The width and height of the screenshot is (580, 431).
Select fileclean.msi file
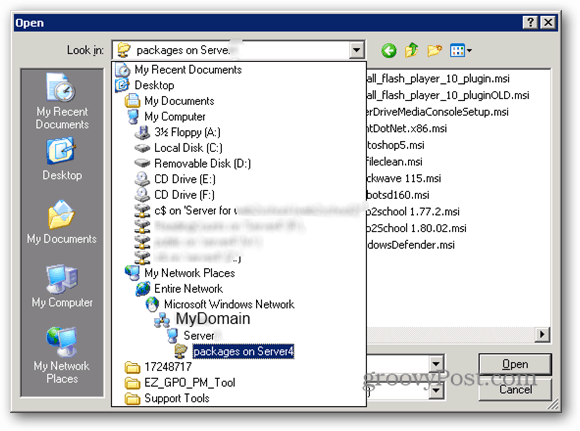tap(394, 162)
